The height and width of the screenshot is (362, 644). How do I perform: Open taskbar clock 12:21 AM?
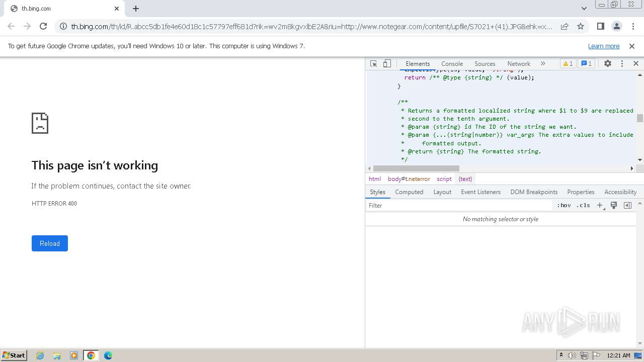(618, 355)
